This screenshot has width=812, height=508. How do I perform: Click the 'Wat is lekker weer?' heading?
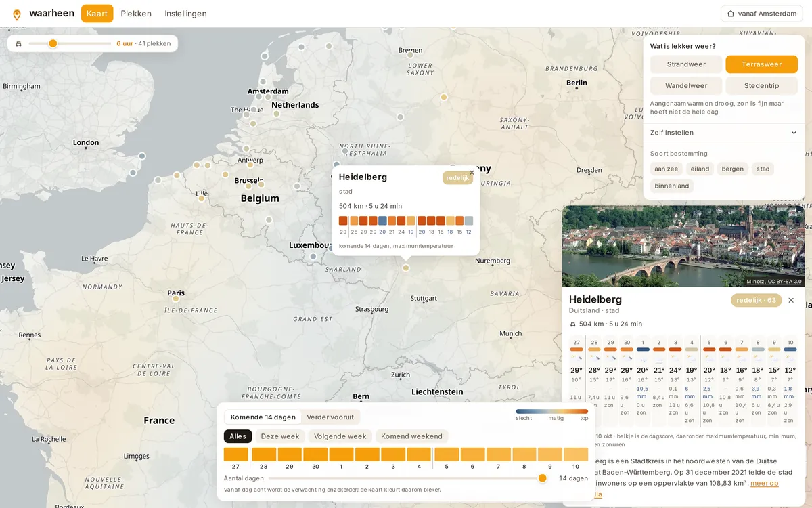coord(683,46)
